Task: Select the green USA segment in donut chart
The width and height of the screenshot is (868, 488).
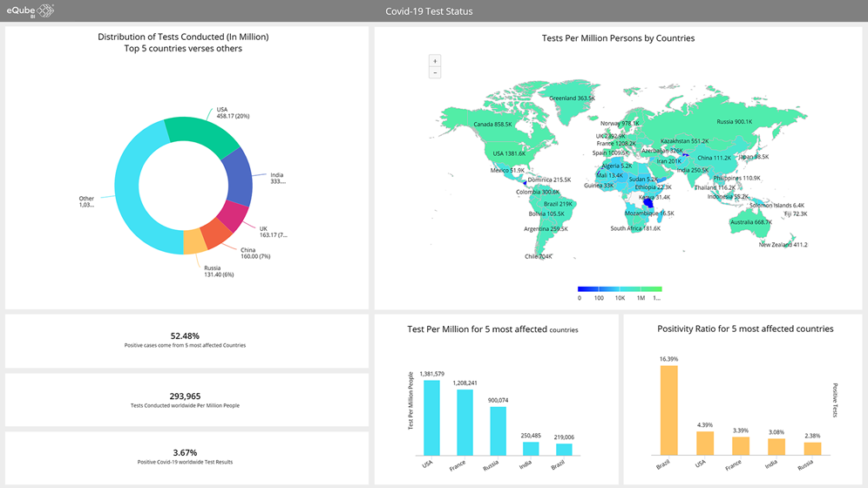Action: (199, 134)
